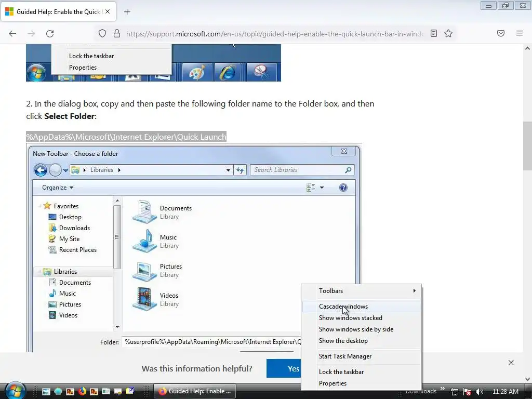
Task: Launch the landscape picture quick launch icon
Action: click(x=46, y=392)
